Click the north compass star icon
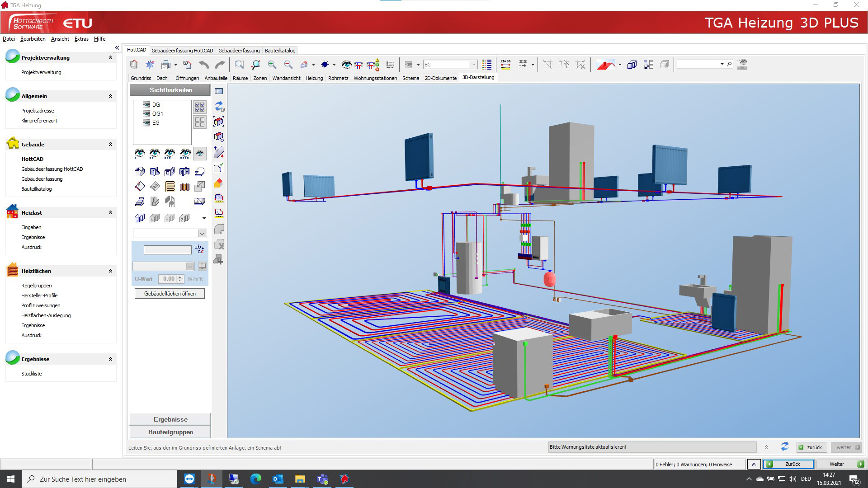This screenshot has height=488, width=868. pos(150,65)
